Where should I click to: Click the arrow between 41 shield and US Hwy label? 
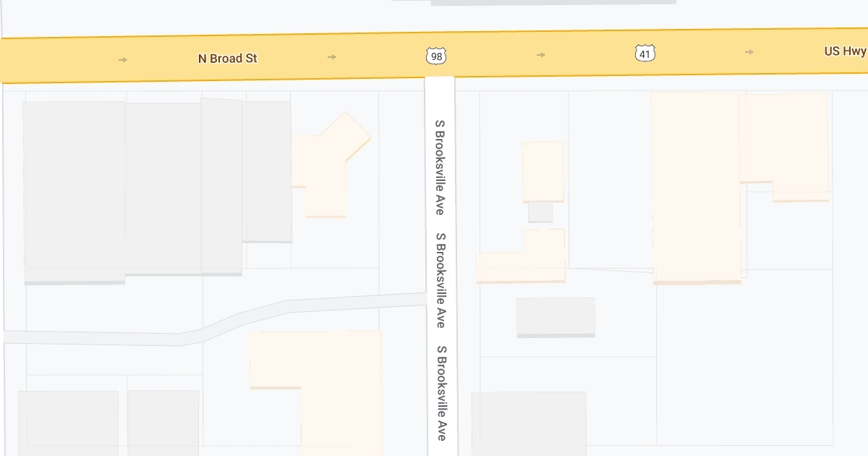tap(749, 51)
